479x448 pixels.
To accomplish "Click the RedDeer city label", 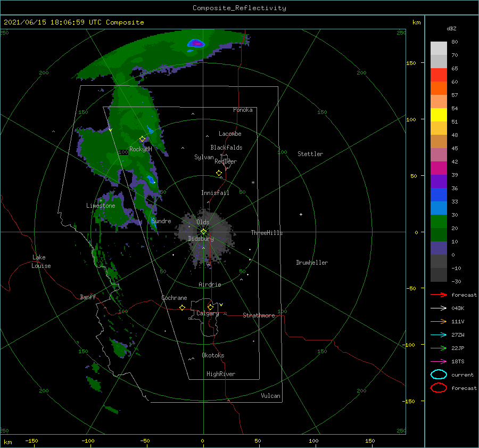I will [226, 161].
